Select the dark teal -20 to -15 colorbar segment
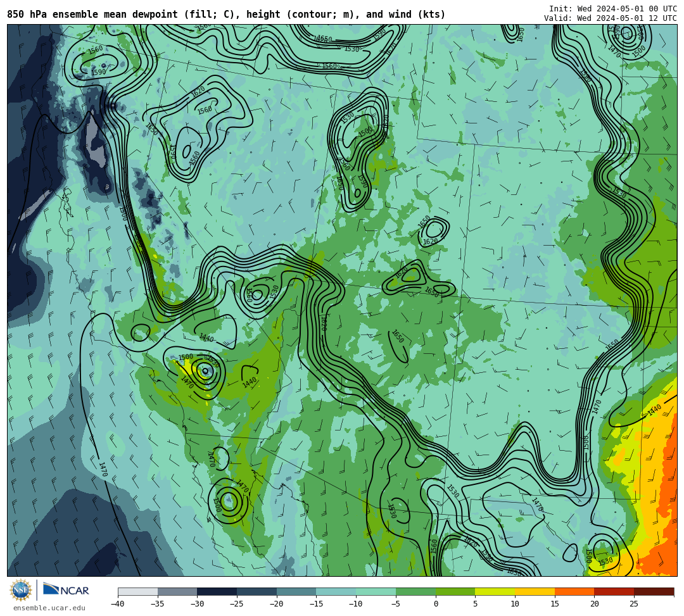This screenshot has width=684, height=616. 296,591
